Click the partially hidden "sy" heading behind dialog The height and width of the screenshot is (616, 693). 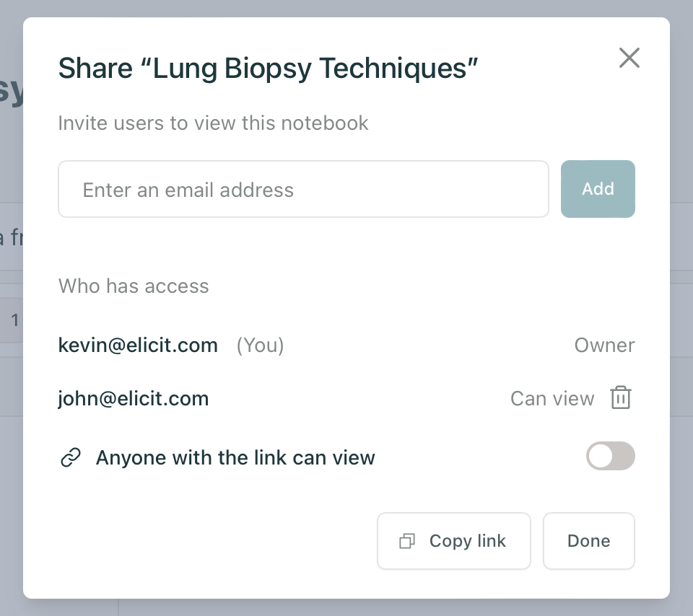tap(12, 90)
